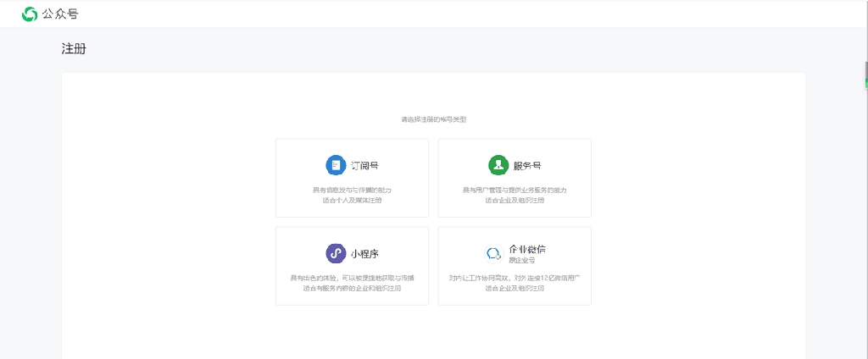Click the purple 小程序 icon

tap(336, 253)
